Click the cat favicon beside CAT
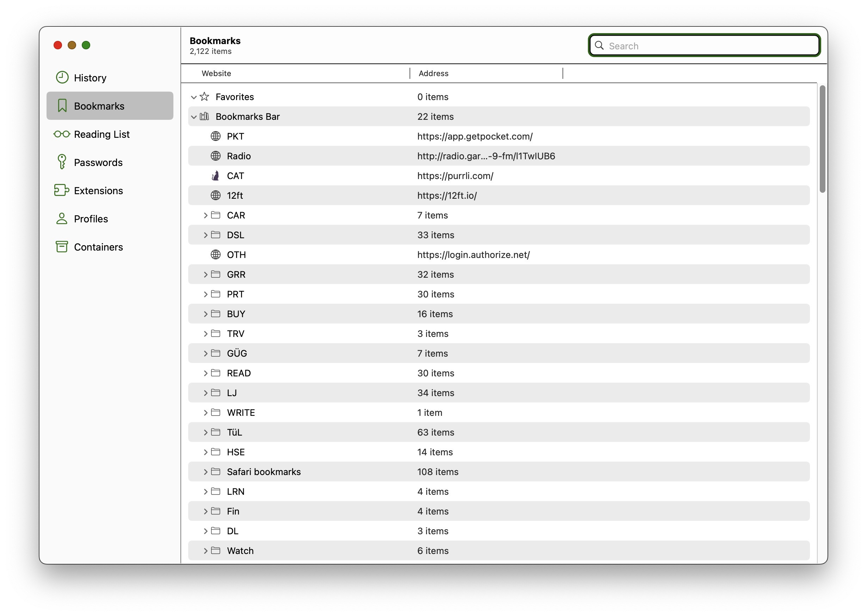This screenshot has width=867, height=616. [x=215, y=175]
